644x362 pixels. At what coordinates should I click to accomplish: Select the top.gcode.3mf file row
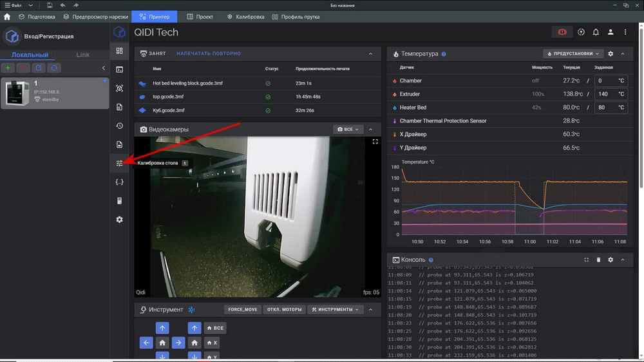tap(169, 97)
